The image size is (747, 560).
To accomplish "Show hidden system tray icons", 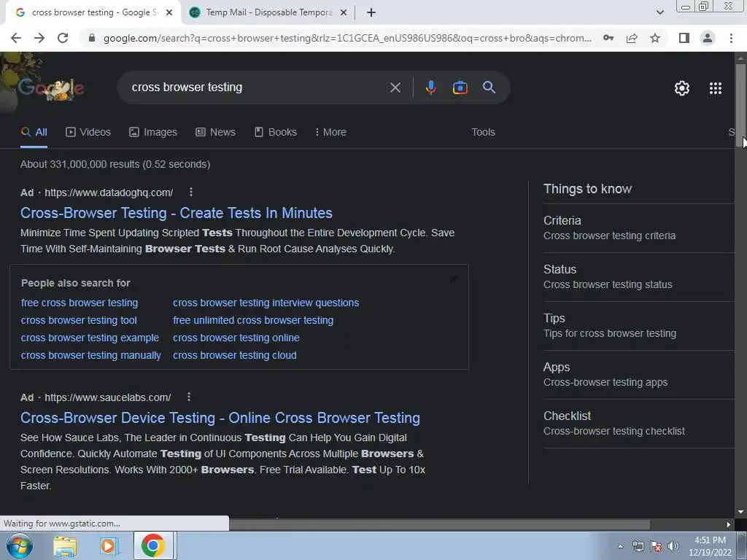I will [620, 546].
